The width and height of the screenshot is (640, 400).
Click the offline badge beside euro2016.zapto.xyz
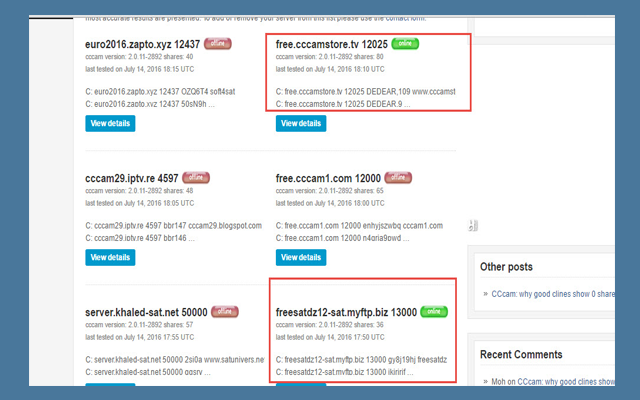(x=218, y=43)
